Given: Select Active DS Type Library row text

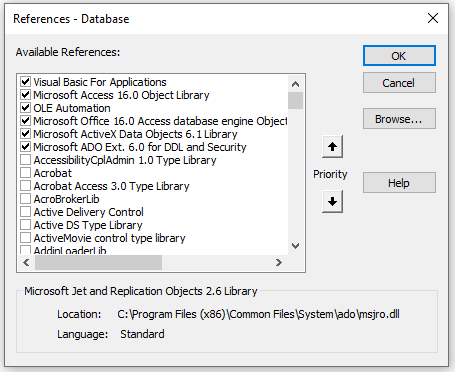Looking at the screenshot, I should (88, 225).
